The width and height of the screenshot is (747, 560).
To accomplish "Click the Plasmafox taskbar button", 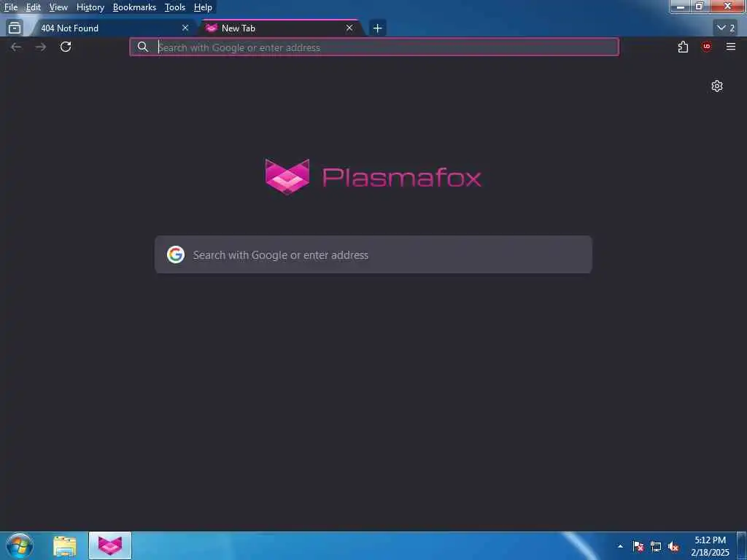I will point(110,545).
